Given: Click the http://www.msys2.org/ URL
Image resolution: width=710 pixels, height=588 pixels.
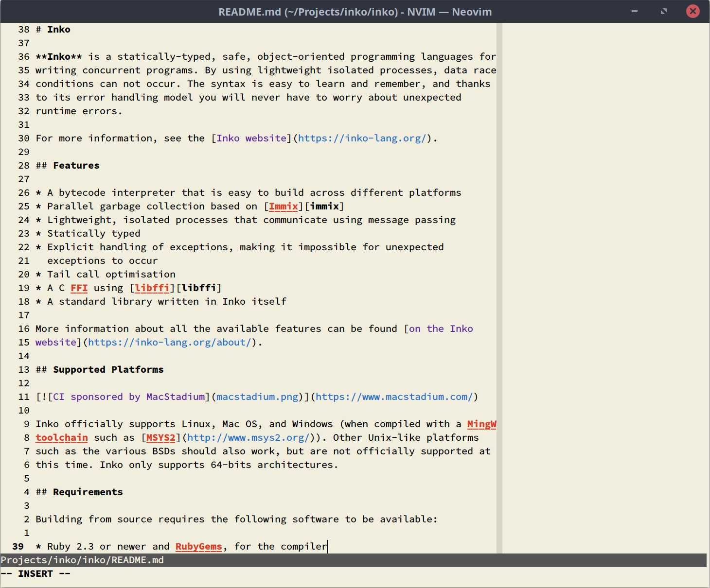Looking at the screenshot, I should click(x=248, y=437).
